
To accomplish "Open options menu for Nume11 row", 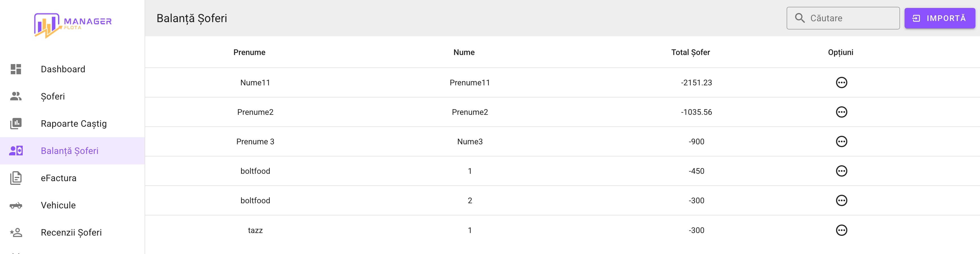I will pos(841,82).
